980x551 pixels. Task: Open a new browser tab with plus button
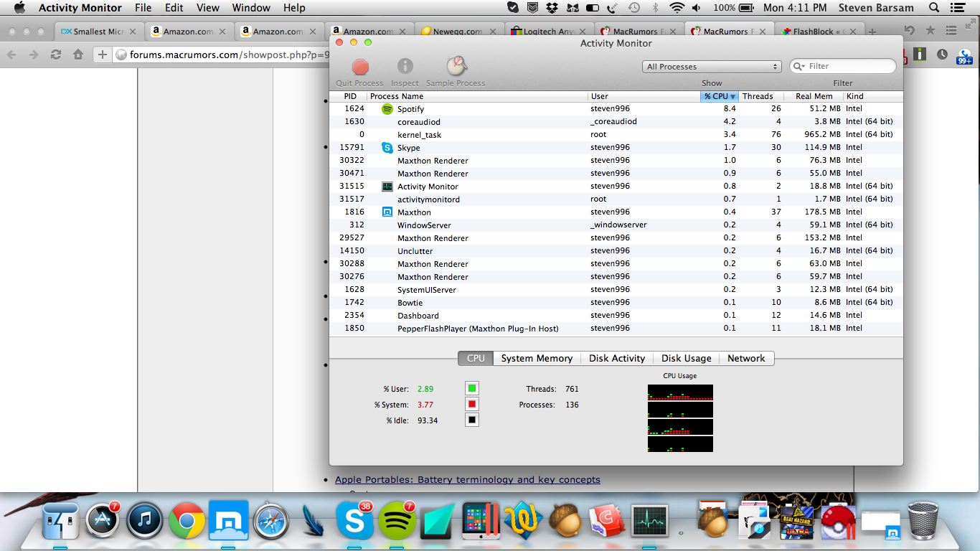coord(872,32)
